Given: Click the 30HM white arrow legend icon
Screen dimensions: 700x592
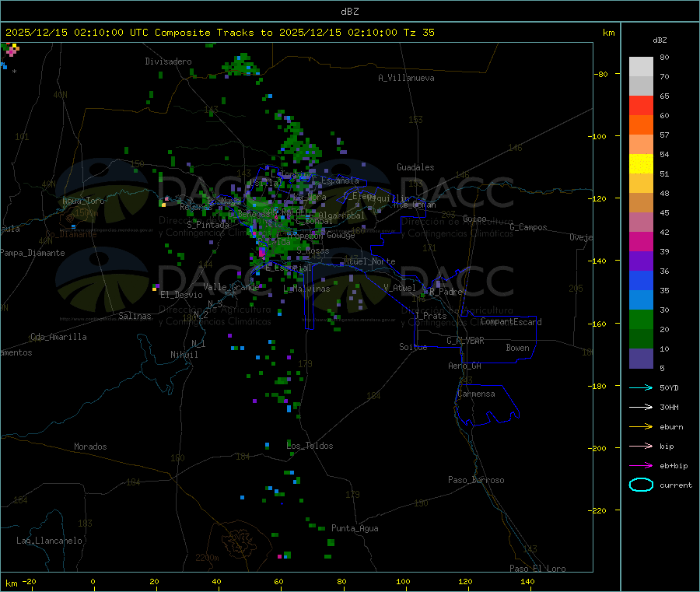Looking at the screenshot, I should click(641, 407).
